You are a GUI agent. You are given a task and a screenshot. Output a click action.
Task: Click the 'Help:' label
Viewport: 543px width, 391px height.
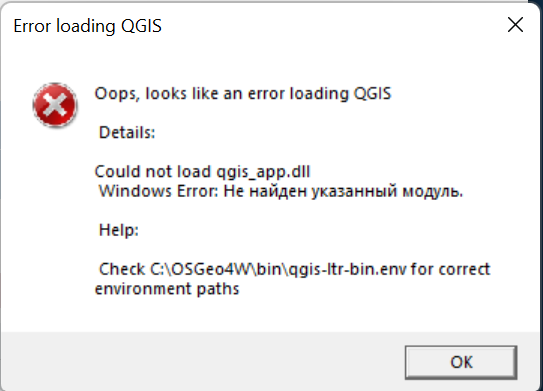pyautogui.click(x=119, y=230)
